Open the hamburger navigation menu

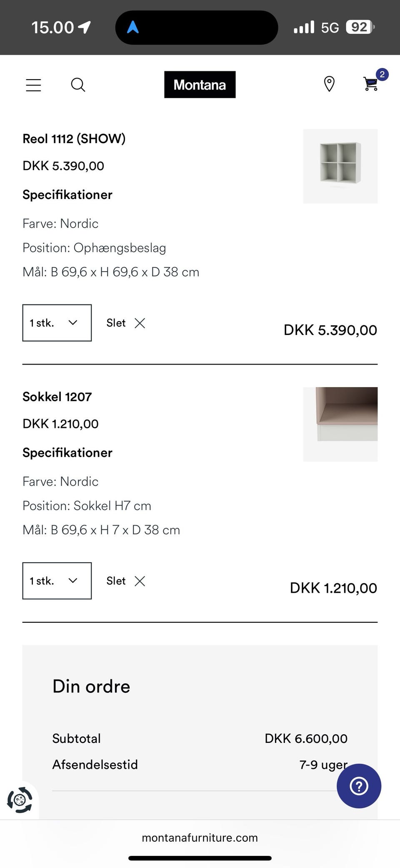tap(33, 85)
